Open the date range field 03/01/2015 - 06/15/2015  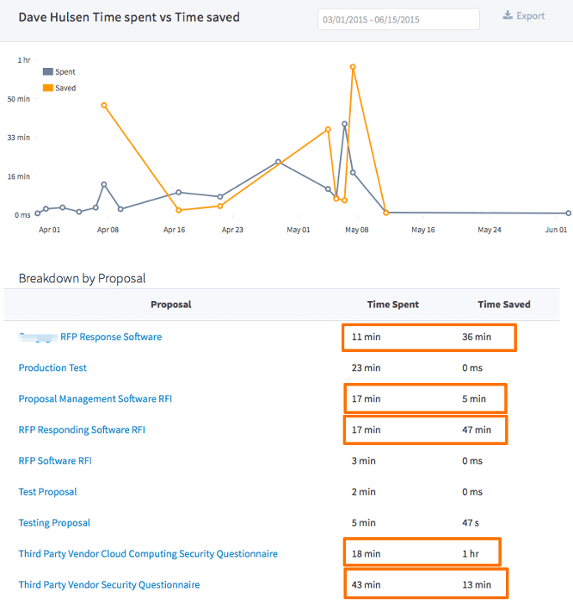[x=398, y=19]
